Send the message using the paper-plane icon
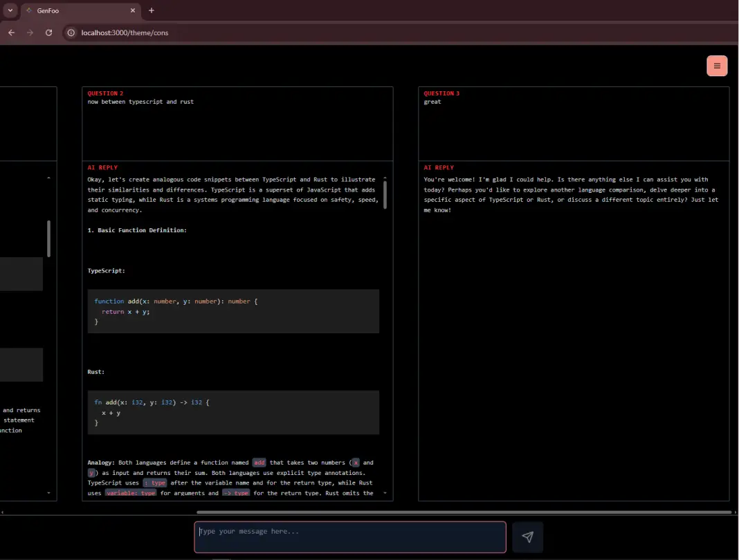This screenshot has width=739, height=560. tap(528, 536)
